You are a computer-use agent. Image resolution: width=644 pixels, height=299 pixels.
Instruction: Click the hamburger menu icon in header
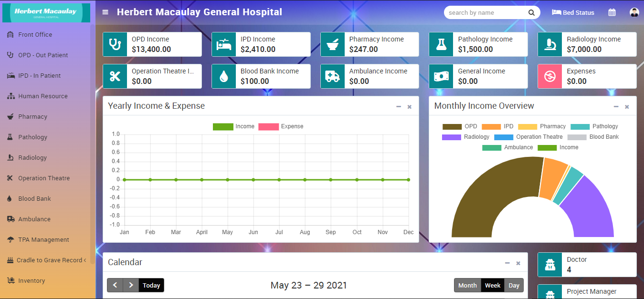[106, 12]
